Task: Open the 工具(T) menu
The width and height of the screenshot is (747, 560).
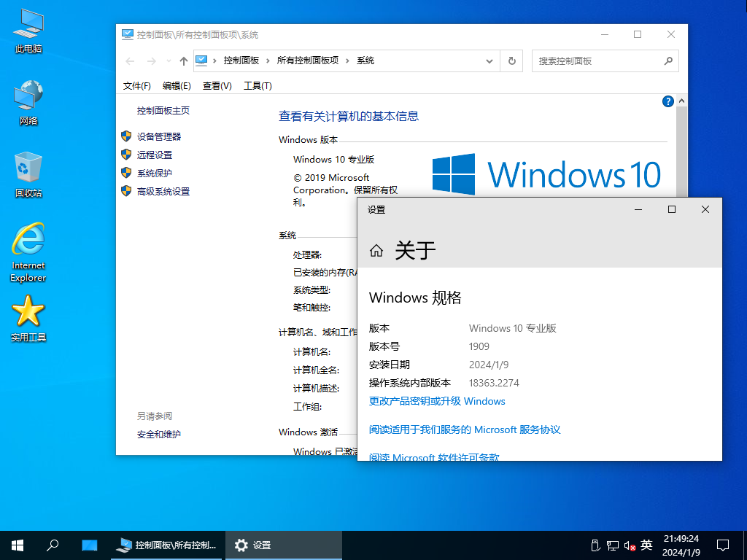Action: click(x=258, y=86)
